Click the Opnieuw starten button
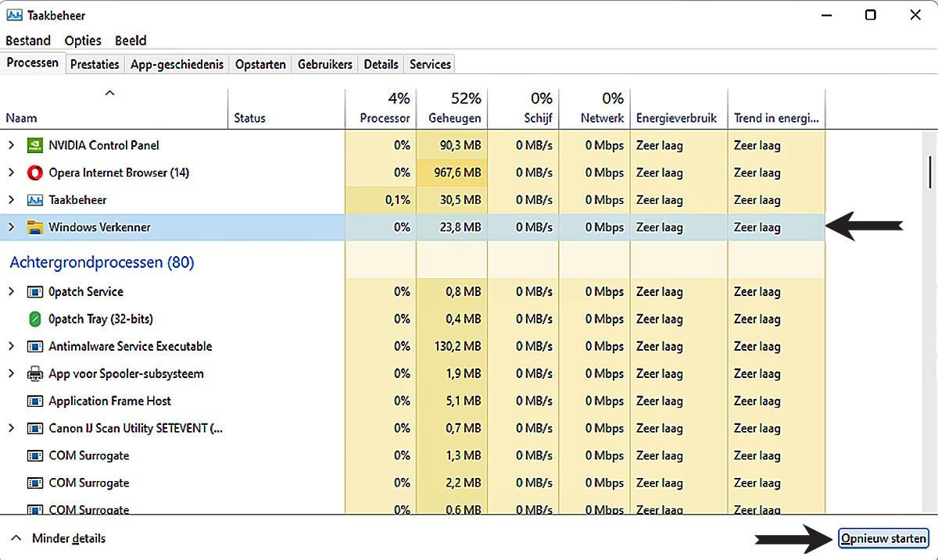The height and width of the screenshot is (560, 938). click(883, 538)
